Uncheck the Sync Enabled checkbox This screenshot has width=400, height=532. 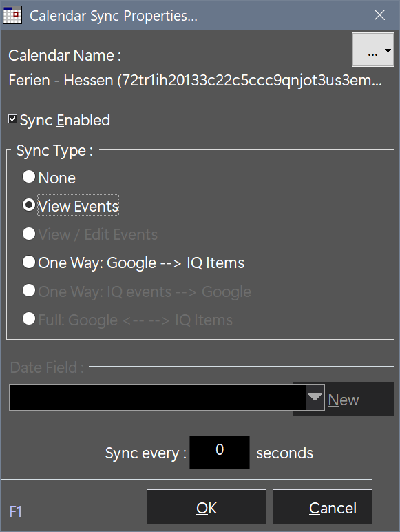point(12,119)
